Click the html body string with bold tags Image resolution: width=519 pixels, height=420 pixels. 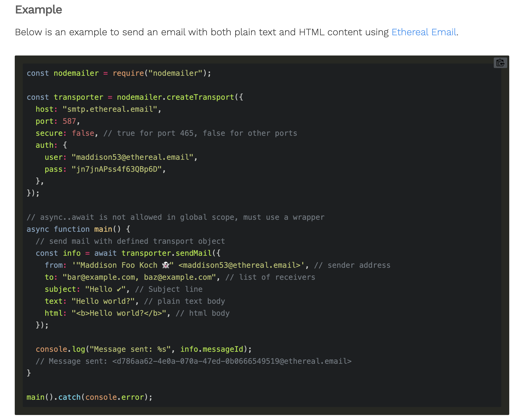click(119, 313)
